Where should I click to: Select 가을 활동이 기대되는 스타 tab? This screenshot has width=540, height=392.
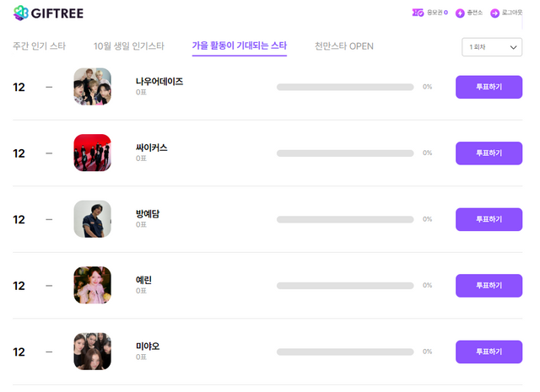tap(239, 46)
